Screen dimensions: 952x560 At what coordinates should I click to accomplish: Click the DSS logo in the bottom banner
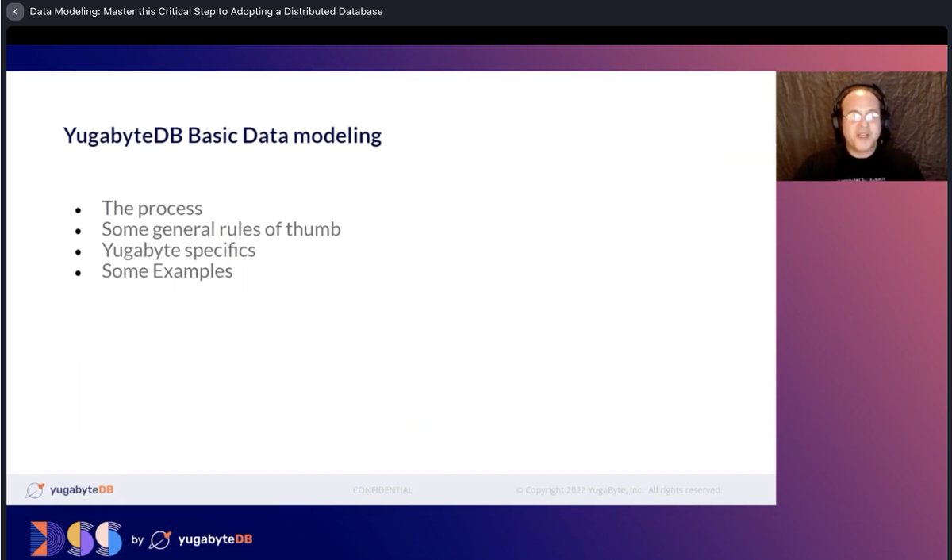(76, 539)
